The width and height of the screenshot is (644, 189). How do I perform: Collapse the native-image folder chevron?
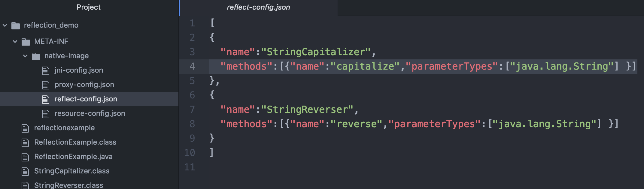25,56
